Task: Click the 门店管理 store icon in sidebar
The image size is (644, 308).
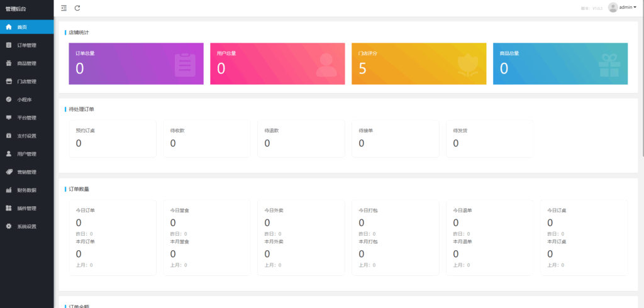Action: pyautogui.click(x=9, y=82)
